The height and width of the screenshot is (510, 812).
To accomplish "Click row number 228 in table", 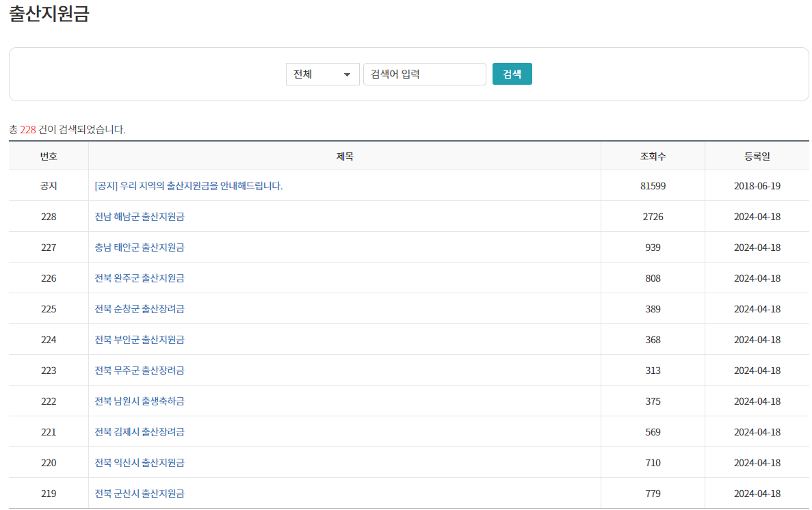I will (49, 217).
